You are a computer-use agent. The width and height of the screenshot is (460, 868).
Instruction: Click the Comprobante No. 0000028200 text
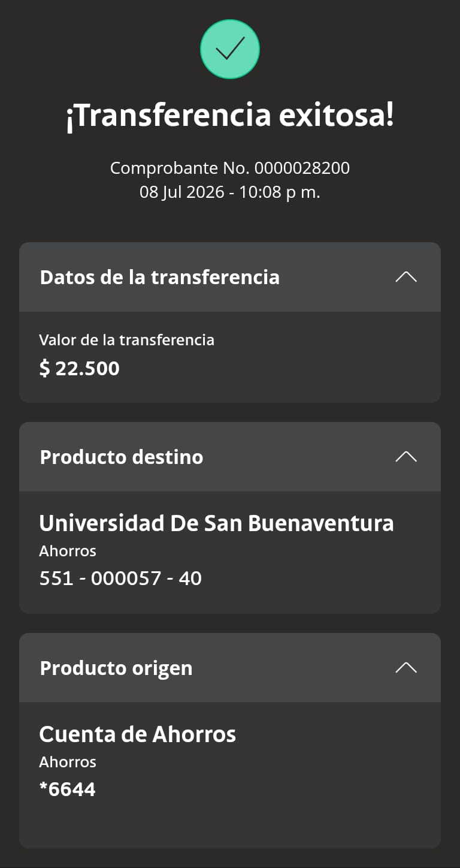point(230,168)
